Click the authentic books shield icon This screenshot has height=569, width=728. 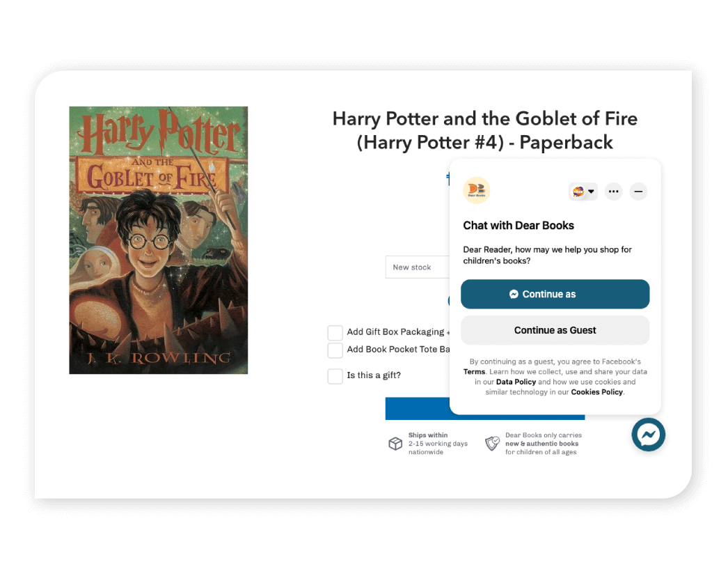[492, 443]
